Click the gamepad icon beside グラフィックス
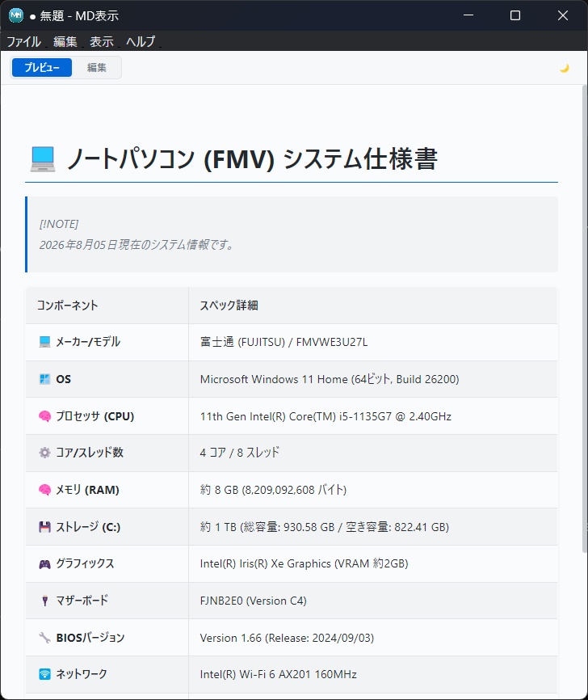Screen dimensions: 588x700 (44, 564)
